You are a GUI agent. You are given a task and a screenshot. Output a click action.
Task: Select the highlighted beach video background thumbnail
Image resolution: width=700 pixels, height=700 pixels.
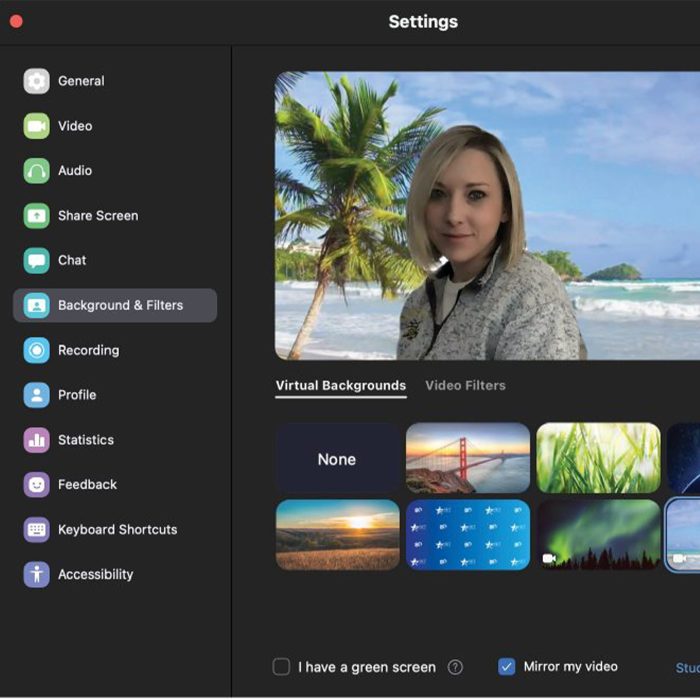coord(683,535)
